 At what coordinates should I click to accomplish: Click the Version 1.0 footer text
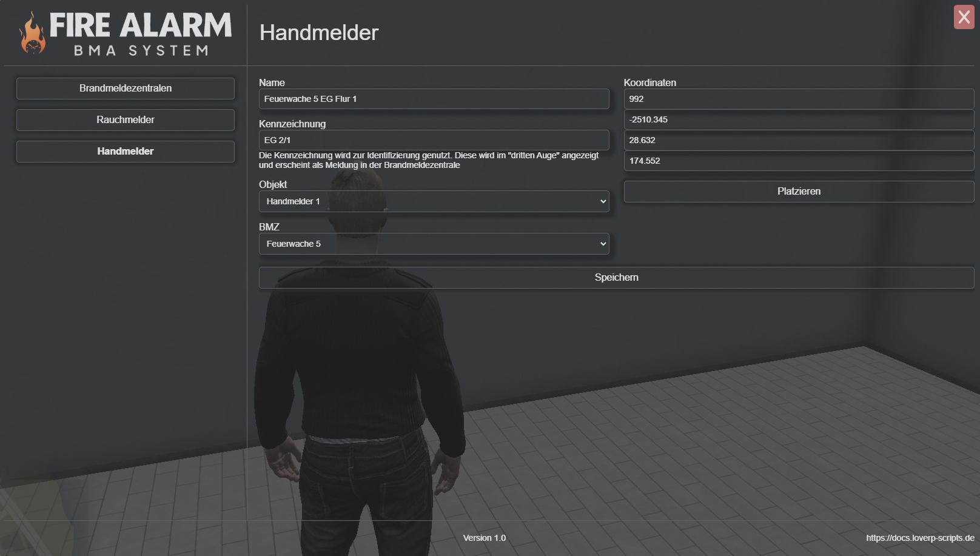point(484,538)
